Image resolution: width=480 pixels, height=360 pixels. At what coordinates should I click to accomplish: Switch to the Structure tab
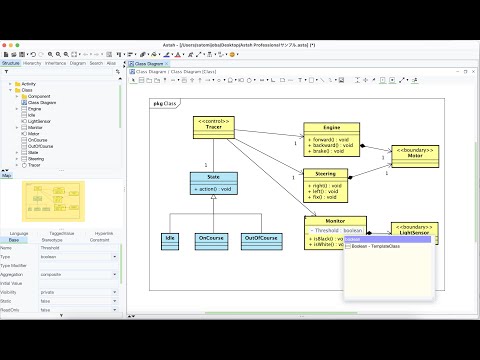click(11, 63)
